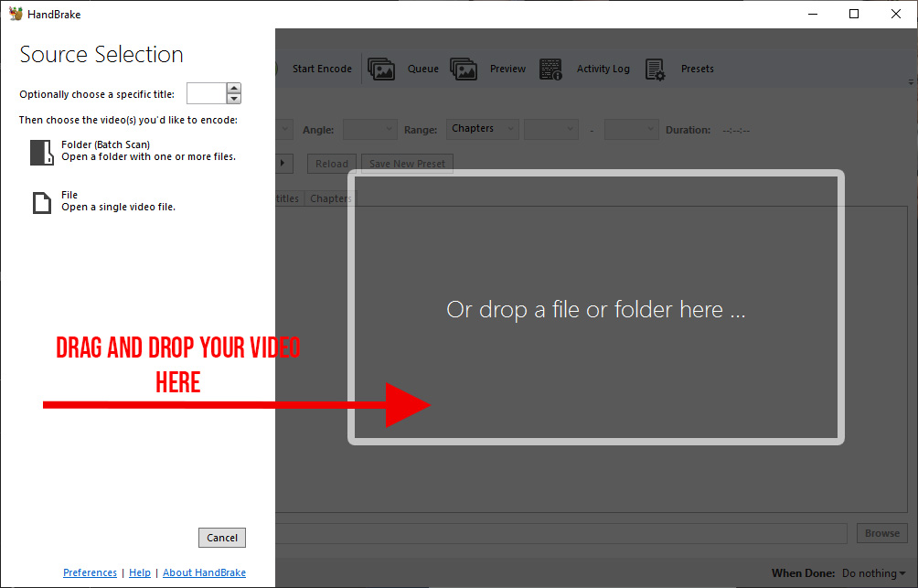Viewport: 918px width, 588px height.
Task: Switch to the Chapters tab
Action: (330, 198)
